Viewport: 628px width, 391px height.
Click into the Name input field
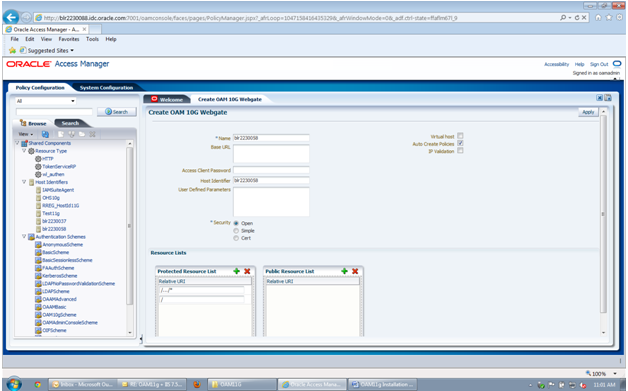271,138
